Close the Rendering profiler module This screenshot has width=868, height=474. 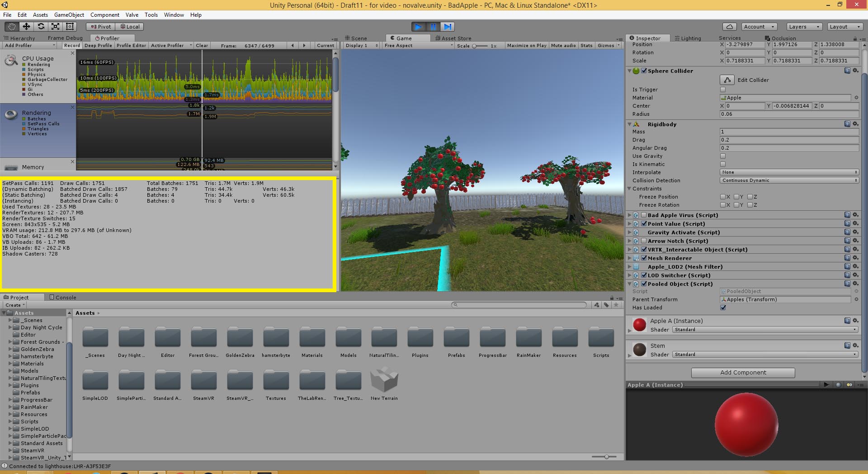coord(72,107)
